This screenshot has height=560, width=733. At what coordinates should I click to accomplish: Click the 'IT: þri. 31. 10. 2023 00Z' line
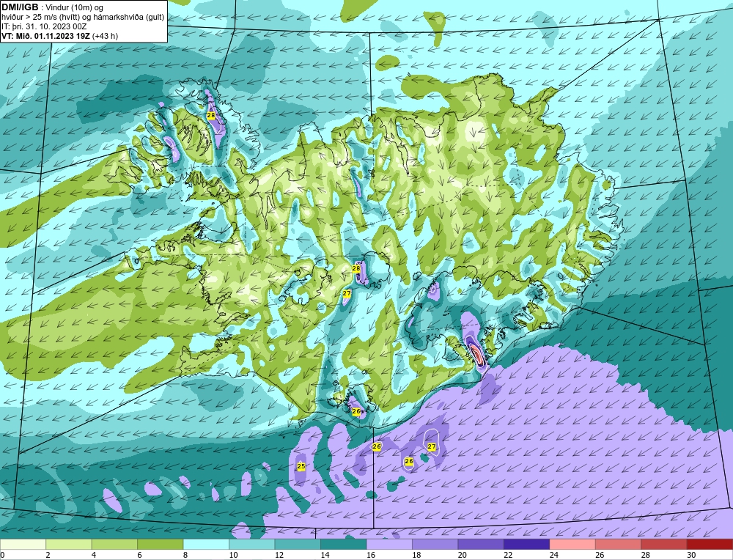click(44, 26)
